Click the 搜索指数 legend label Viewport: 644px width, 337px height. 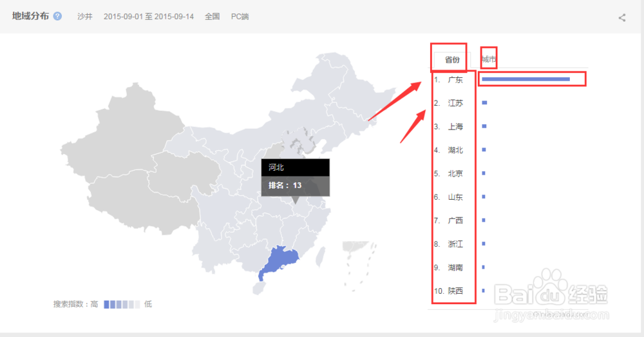70,305
